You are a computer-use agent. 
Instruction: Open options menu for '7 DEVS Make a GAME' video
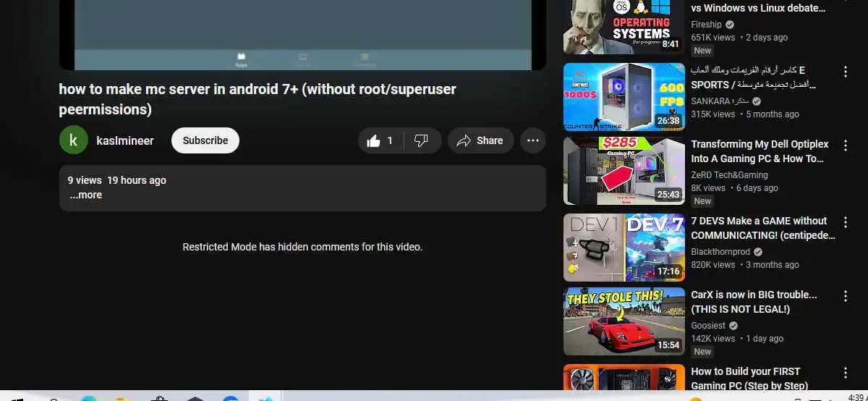pyautogui.click(x=845, y=222)
